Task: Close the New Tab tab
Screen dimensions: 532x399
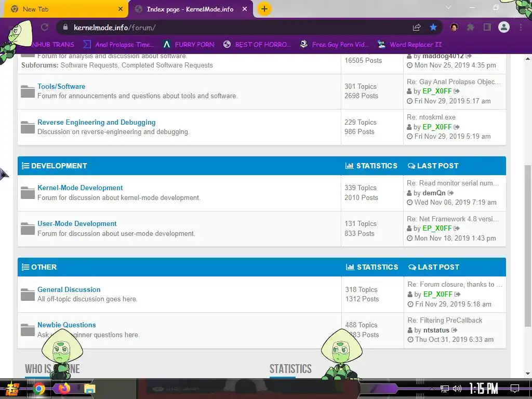Action: click(121, 9)
